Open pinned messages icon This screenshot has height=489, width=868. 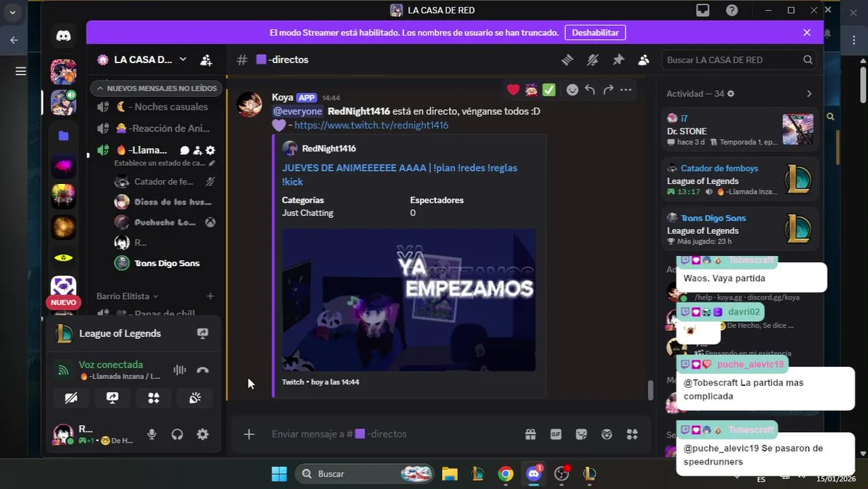(x=618, y=60)
